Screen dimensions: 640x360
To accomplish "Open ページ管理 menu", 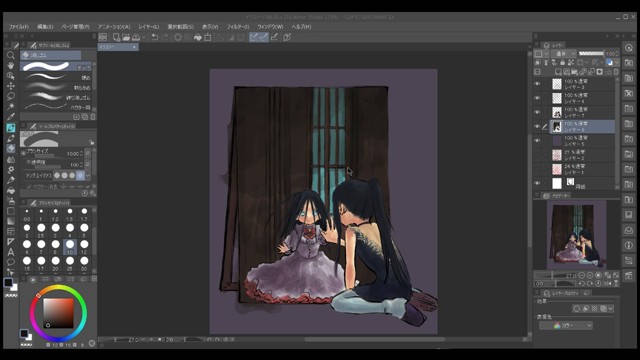I will point(75,27).
